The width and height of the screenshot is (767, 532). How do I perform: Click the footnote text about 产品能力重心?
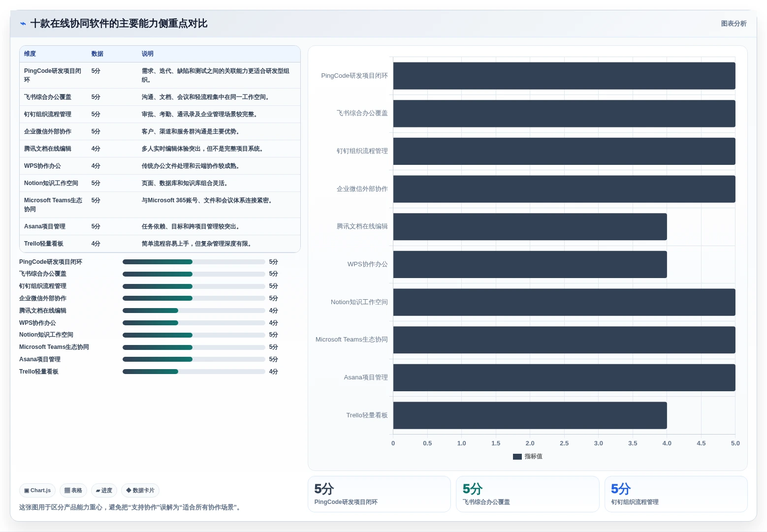coord(130,507)
